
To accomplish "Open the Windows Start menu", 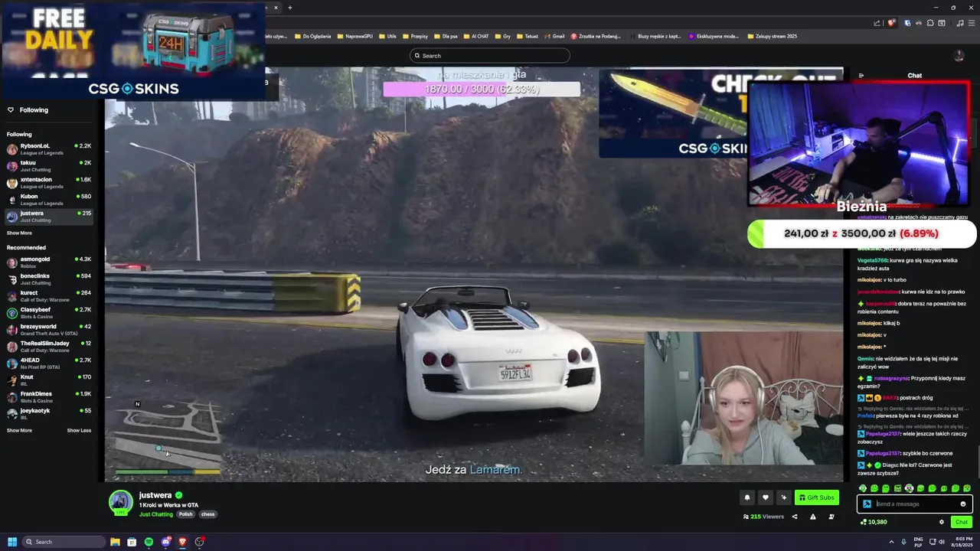I will [11, 542].
